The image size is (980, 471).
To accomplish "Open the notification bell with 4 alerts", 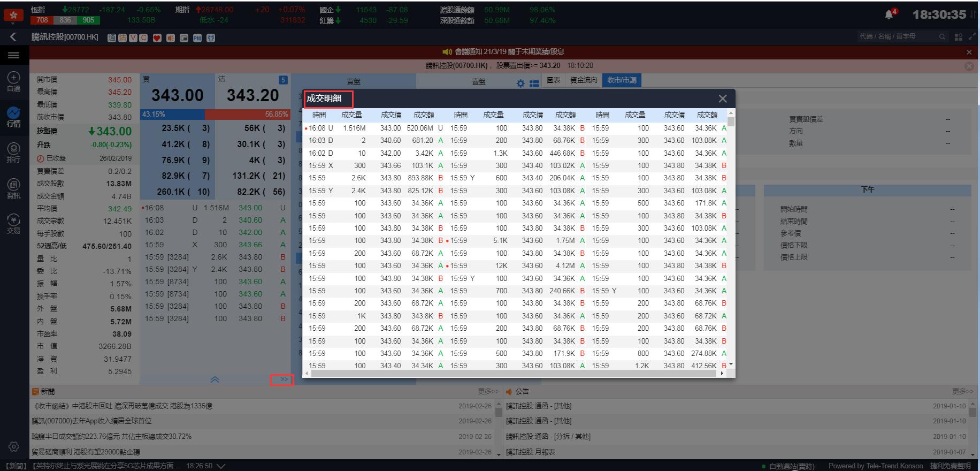I will [890, 14].
